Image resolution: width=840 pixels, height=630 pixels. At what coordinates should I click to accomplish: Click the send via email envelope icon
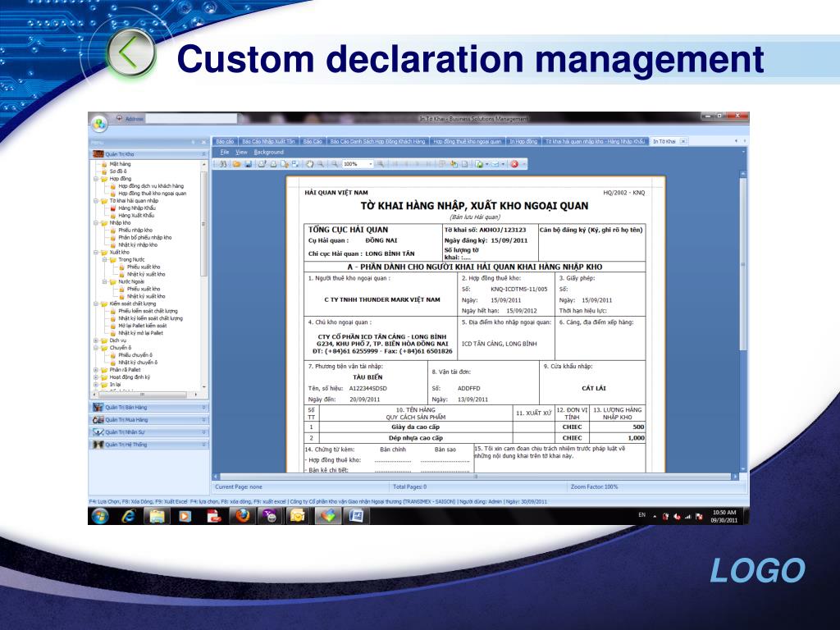[x=495, y=164]
